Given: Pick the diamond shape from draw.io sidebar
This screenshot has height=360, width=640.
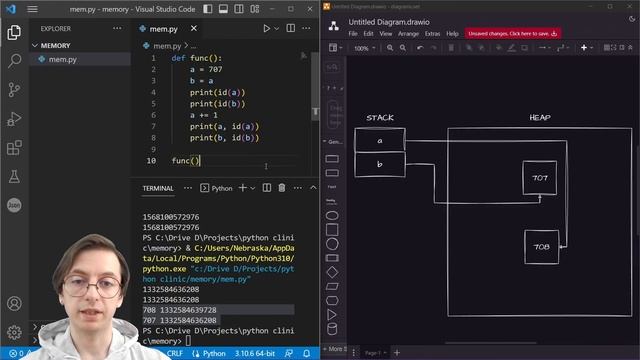Looking at the screenshot, I should pyautogui.click(x=332, y=272).
